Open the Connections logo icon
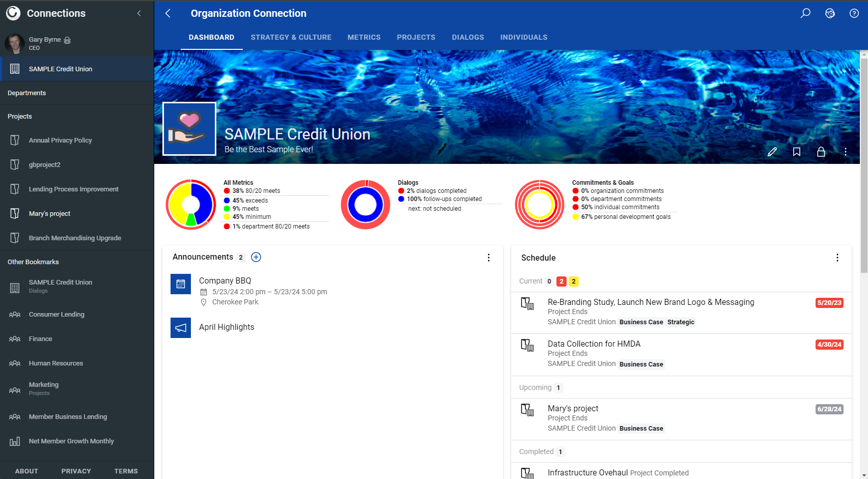 13,13
